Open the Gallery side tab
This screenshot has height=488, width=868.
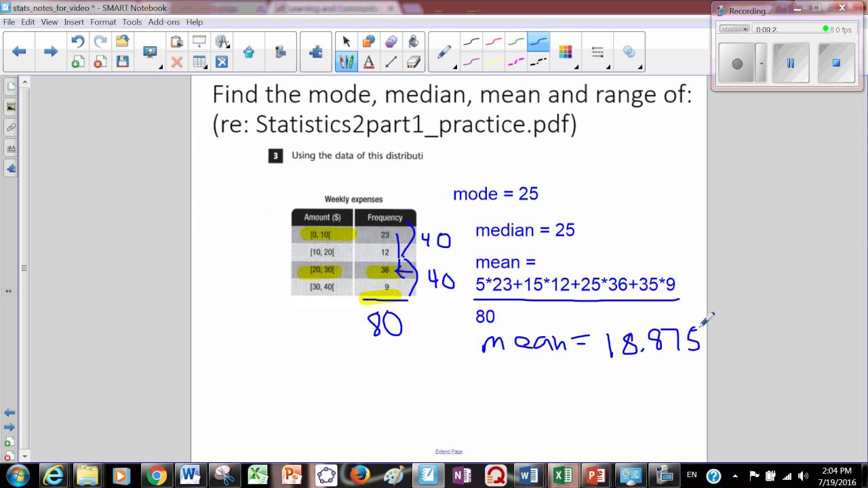[x=11, y=107]
